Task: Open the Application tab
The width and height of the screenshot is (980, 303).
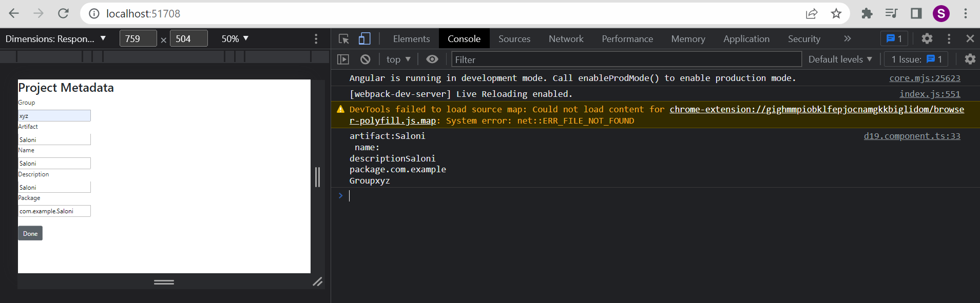Action: (746, 39)
